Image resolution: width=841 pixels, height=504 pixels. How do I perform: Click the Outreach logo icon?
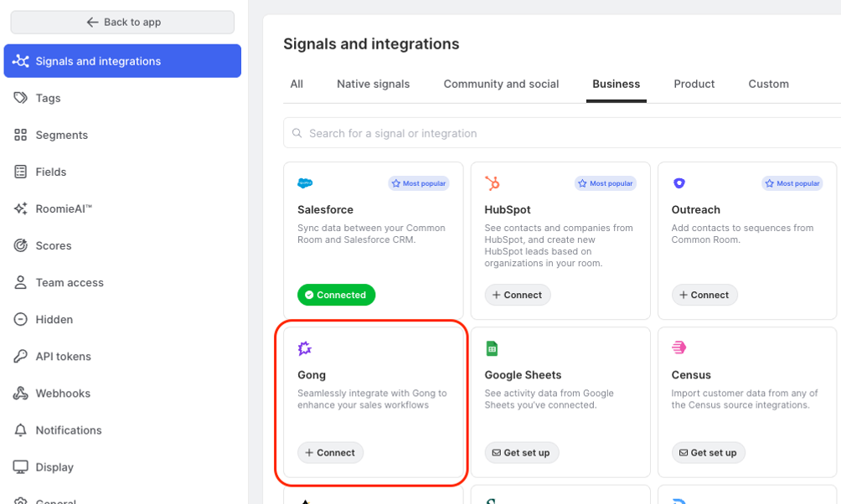click(x=679, y=183)
